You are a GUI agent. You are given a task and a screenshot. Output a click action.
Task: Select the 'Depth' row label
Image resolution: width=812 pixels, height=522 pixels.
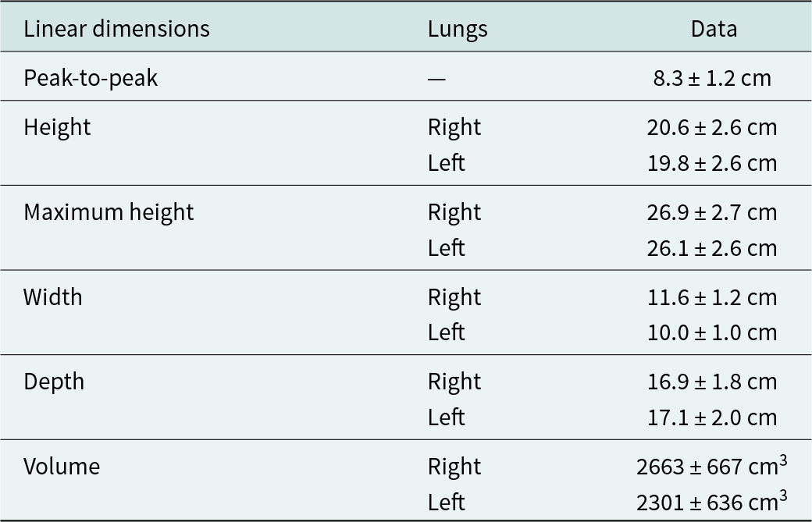(x=54, y=382)
